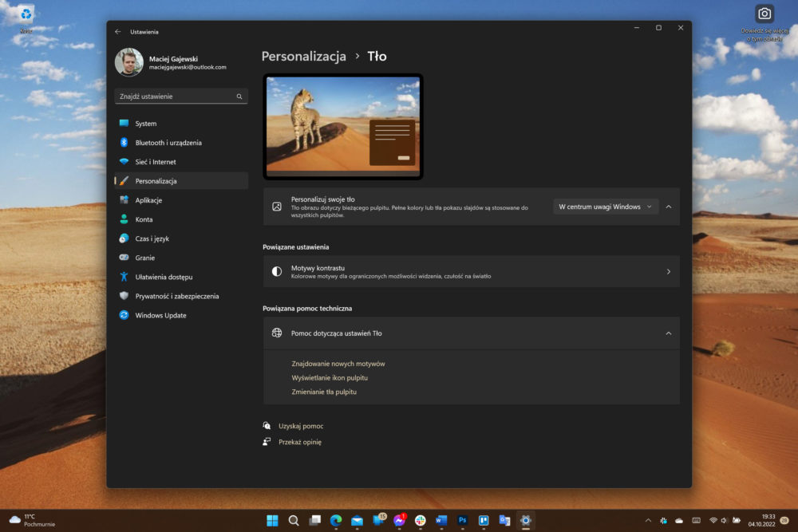Open the Wyświetlanie ikon pulpitu link
The image size is (798, 532).
coord(330,378)
